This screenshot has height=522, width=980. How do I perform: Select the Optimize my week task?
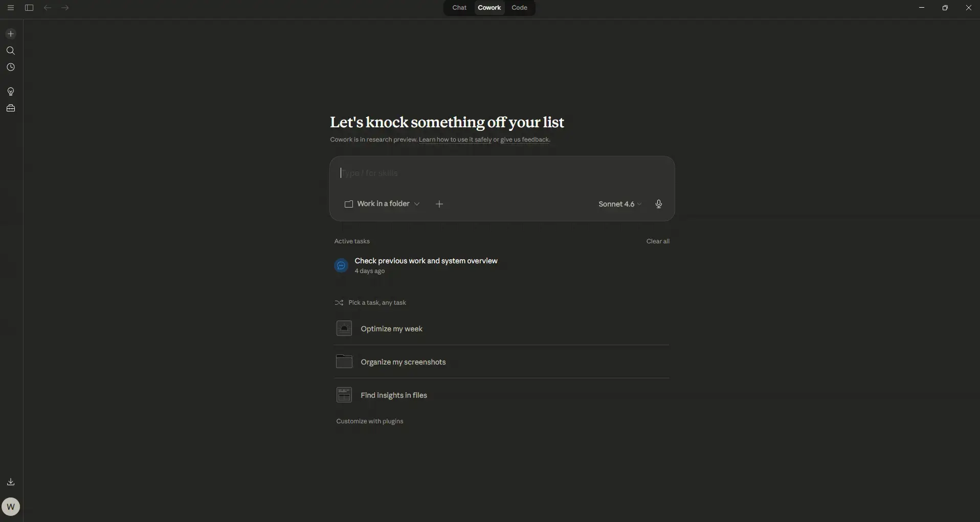click(392, 329)
